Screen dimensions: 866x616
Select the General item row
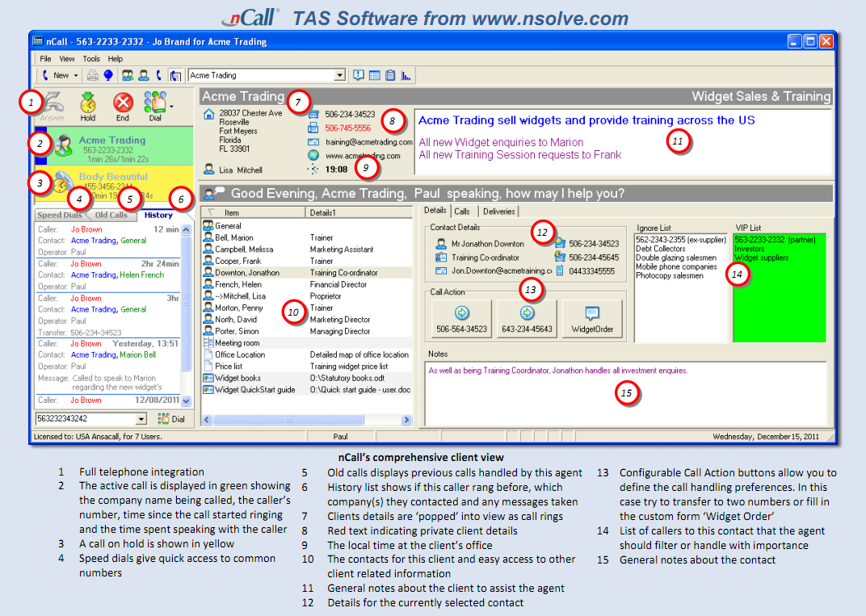coord(307,226)
